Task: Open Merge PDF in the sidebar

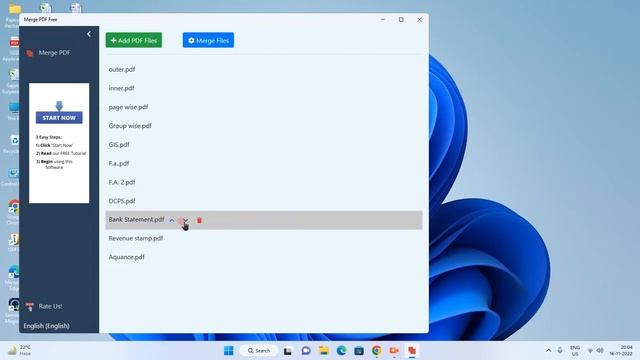Action: click(x=54, y=53)
